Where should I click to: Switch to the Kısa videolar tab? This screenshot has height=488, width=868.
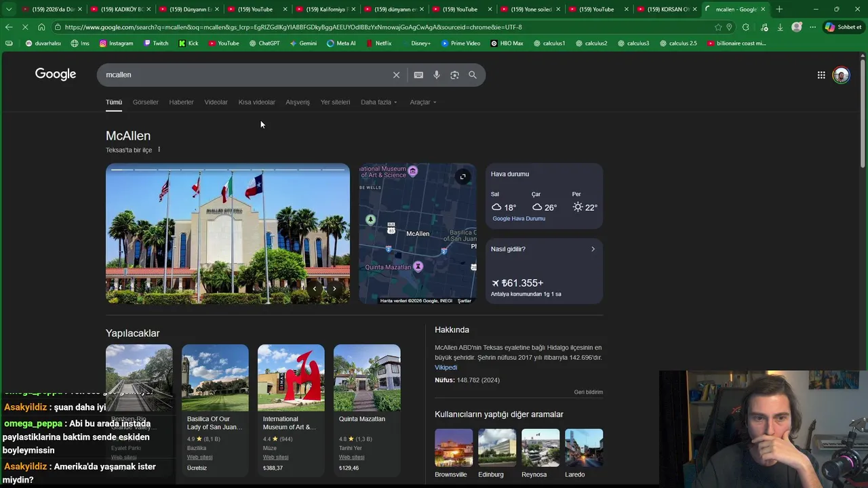(257, 102)
